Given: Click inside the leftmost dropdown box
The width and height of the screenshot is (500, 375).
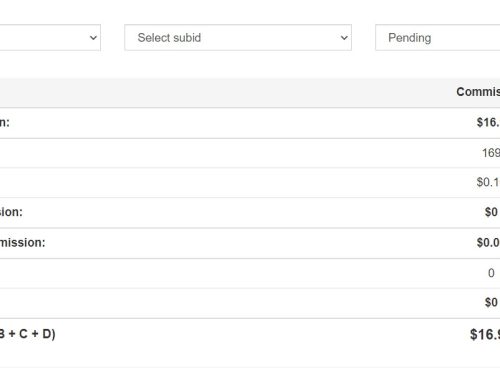Looking at the screenshot, I should (50, 37).
